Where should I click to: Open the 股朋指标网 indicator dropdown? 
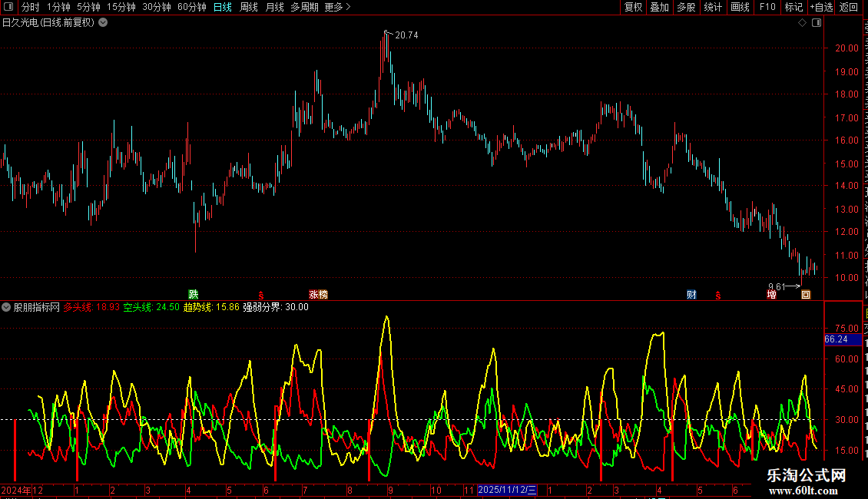pos(6,307)
